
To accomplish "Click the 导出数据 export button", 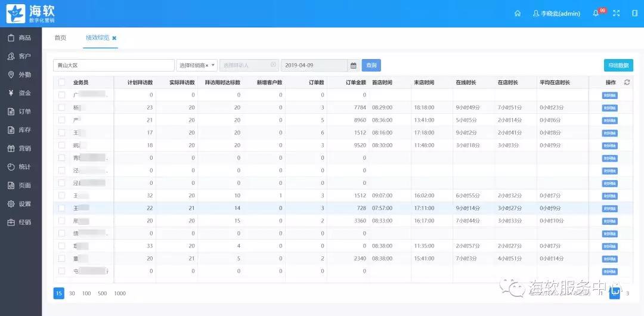I will pyautogui.click(x=618, y=66).
